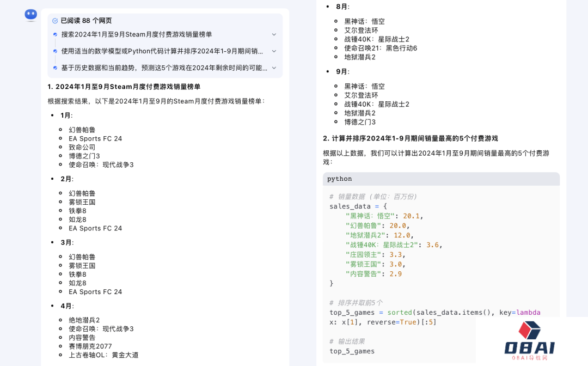Click 赛博朋克2077 in the 4月 list
Viewport: 588px width, 366px height.
click(90, 346)
